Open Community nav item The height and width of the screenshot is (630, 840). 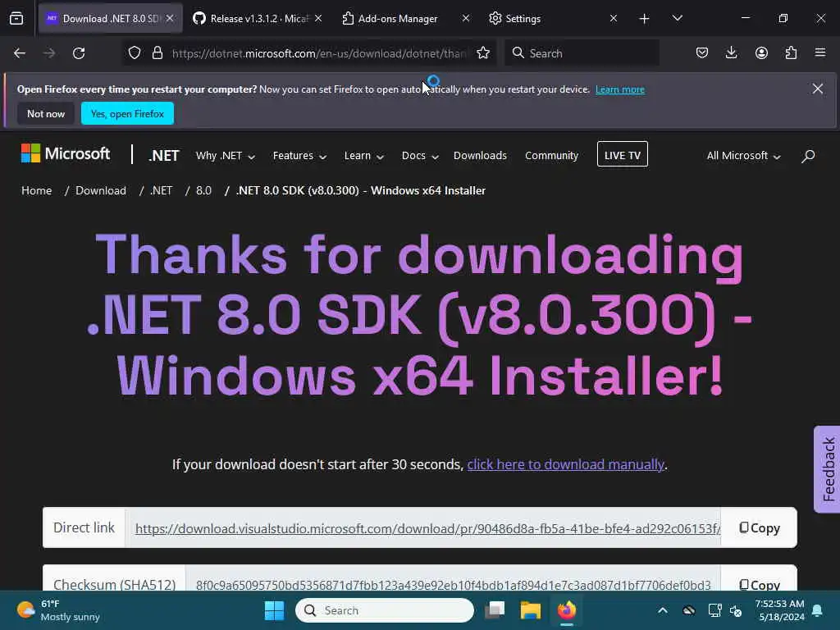[552, 155]
